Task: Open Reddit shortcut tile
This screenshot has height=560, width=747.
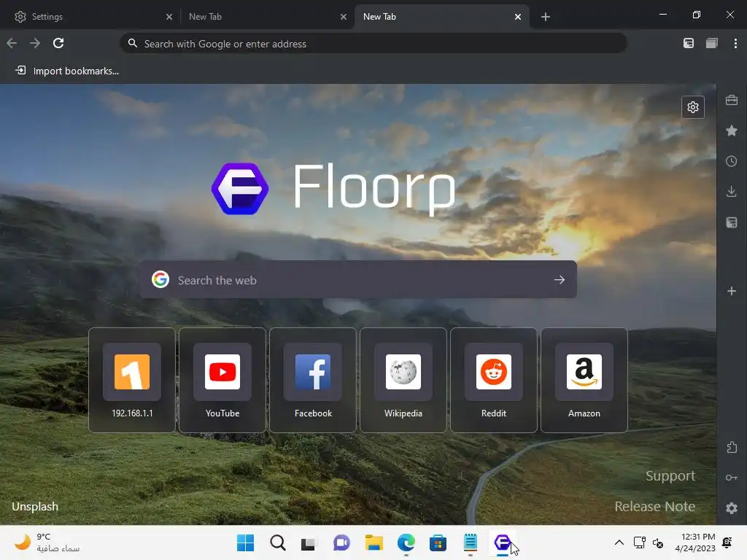Action: (x=494, y=380)
